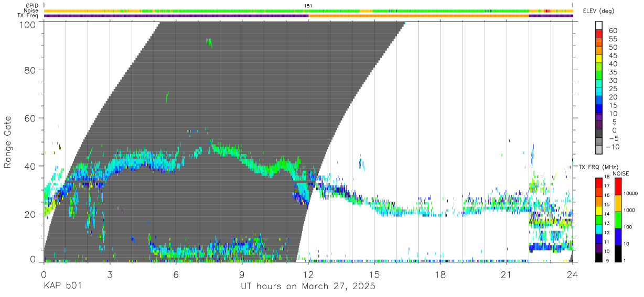The width and height of the screenshot is (644, 297).
Task: Click the 'Noise' row label at top
Action: pos(31,10)
